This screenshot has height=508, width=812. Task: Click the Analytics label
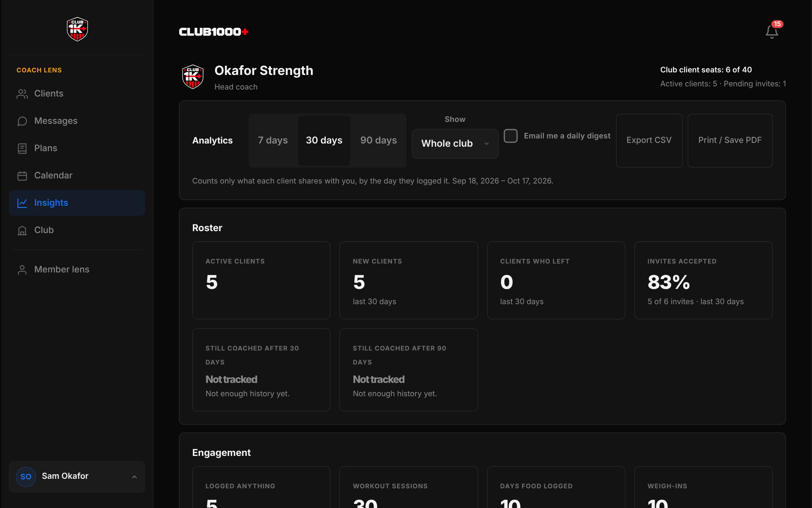(x=213, y=140)
